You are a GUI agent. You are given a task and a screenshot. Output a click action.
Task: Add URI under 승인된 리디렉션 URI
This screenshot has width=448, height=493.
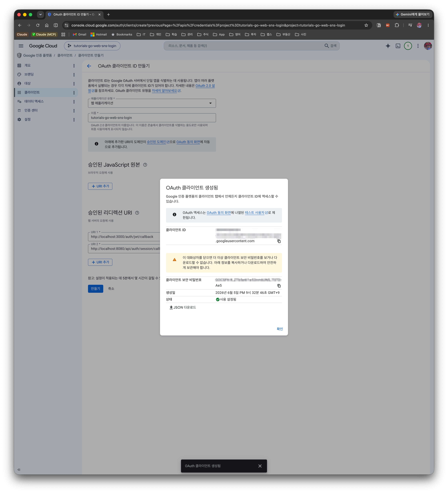pos(100,262)
